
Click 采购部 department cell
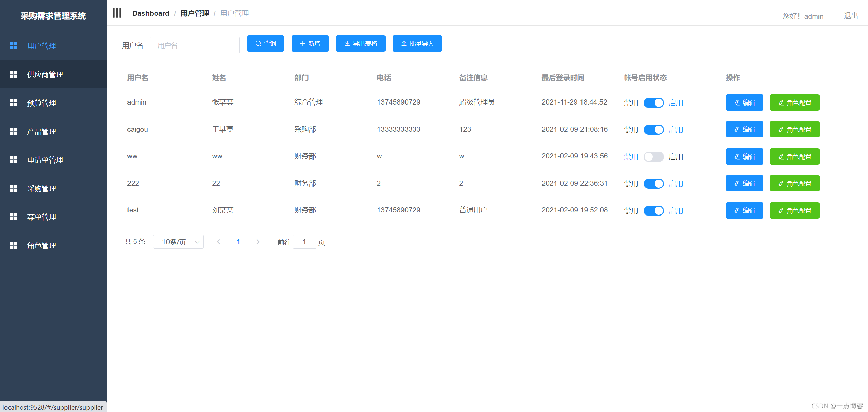tap(305, 129)
